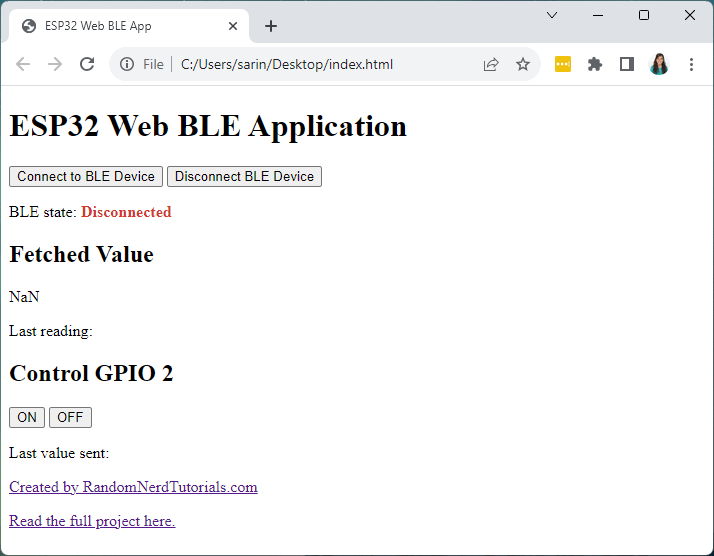Click the Last reading label
714x556 pixels.
[51, 331]
